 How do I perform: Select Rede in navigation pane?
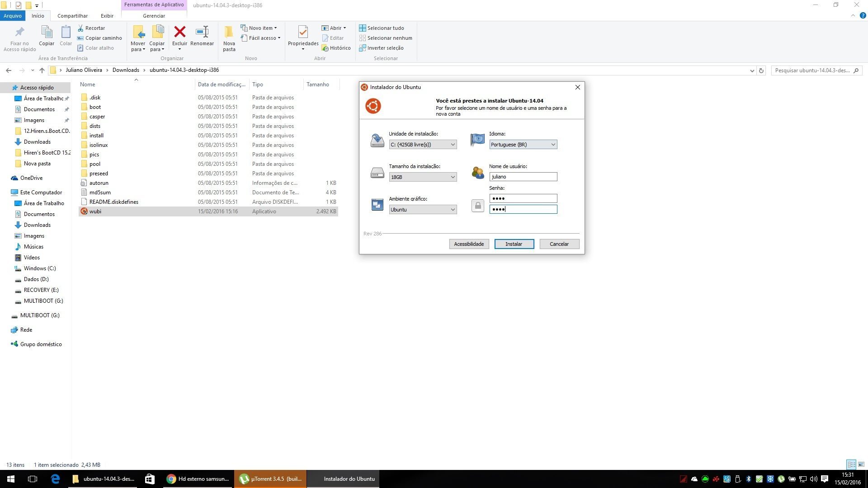pyautogui.click(x=26, y=330)
